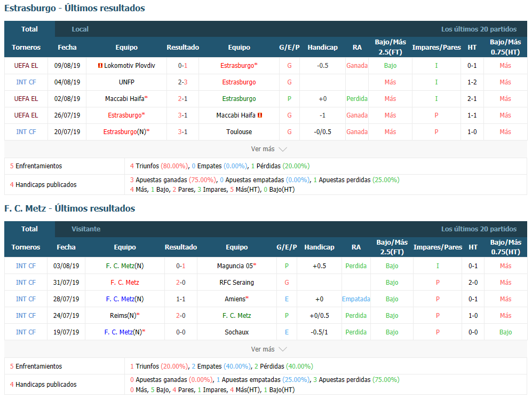Open Estrasburgo(N) team link in 20/07/19 row
Viewport: 532px width, 398px height.
(125, 132)
